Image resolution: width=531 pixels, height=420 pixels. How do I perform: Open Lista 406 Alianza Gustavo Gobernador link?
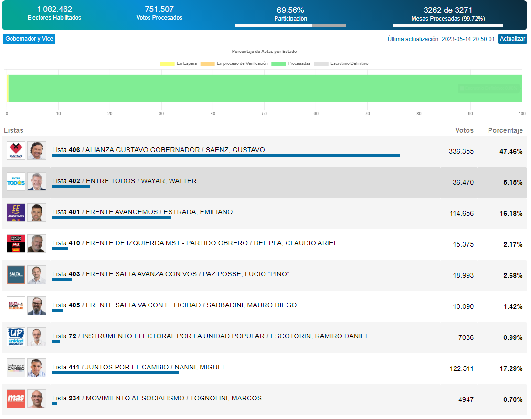[158, 150]
